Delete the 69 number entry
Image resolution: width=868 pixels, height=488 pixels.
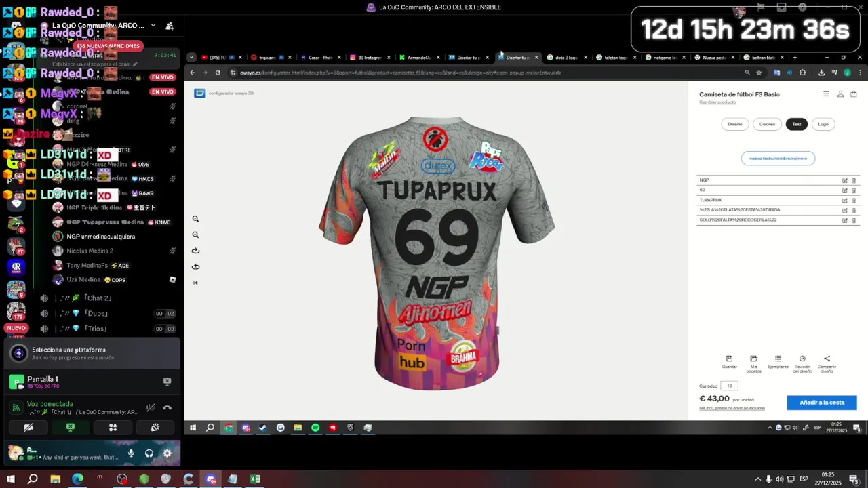tap(854, 190)
